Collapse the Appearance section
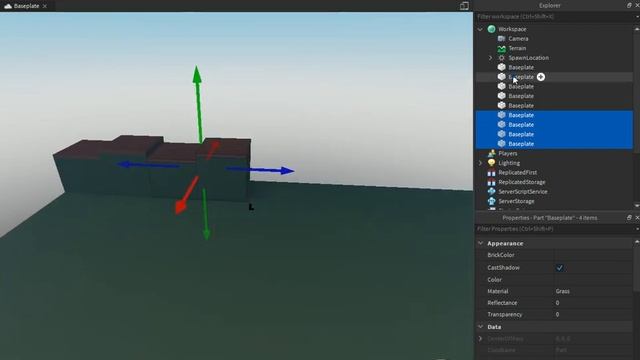Viewport: 640px width, 360px height. tap(480, 243)
